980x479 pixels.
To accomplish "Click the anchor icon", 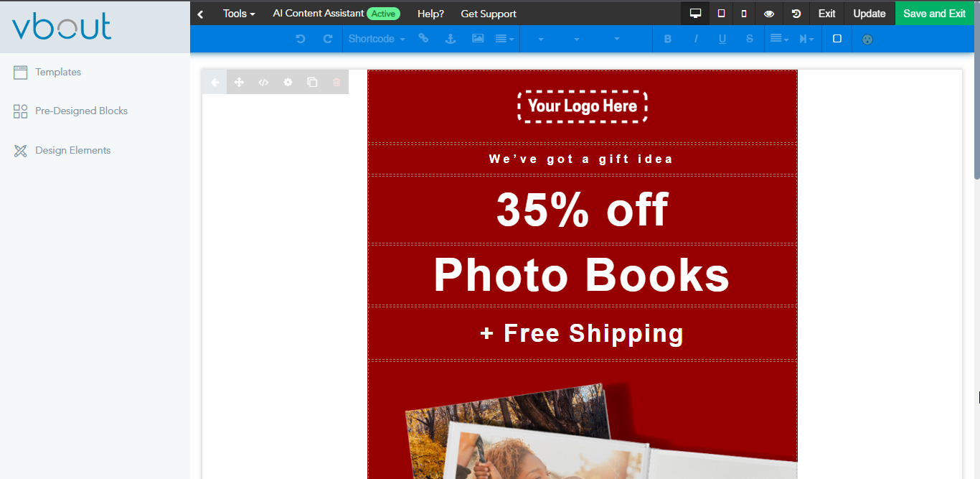I will coord(451,39).
